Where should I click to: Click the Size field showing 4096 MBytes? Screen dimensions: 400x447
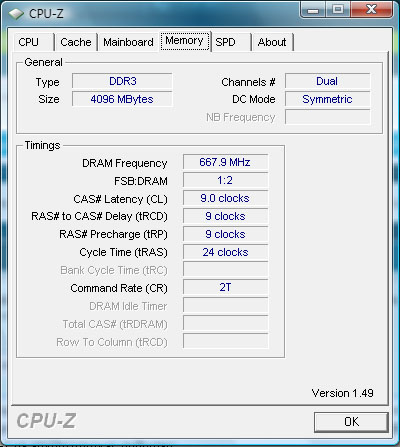122,99
